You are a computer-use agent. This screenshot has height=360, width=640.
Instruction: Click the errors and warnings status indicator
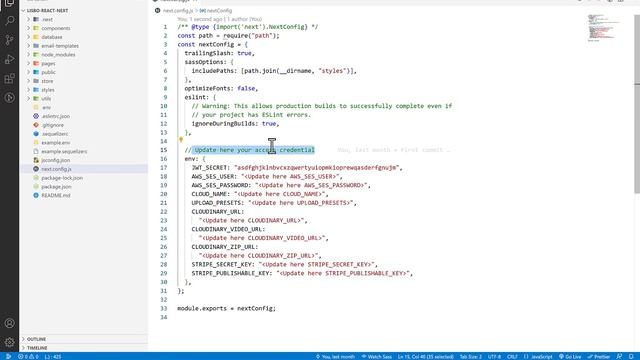pos(28,357)
